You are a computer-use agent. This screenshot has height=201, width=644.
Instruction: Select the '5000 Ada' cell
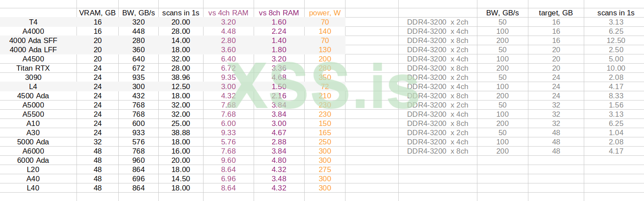click(33, 142)
